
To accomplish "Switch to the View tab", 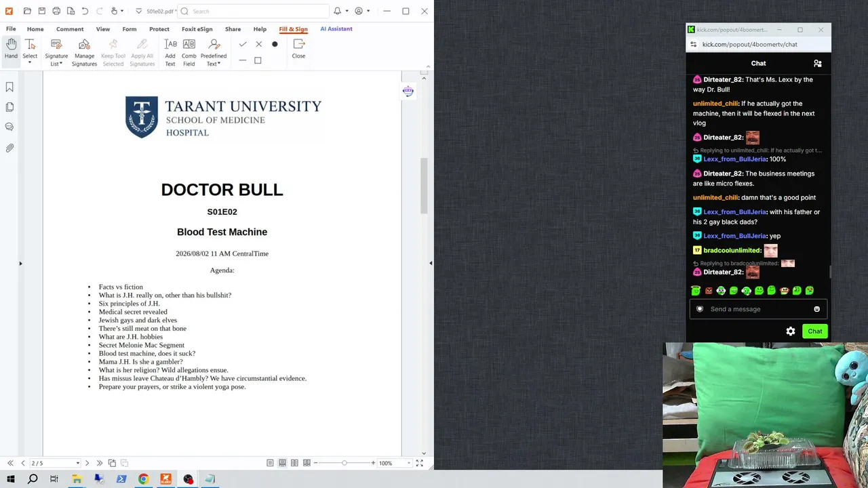I will (x=103, y=29).
